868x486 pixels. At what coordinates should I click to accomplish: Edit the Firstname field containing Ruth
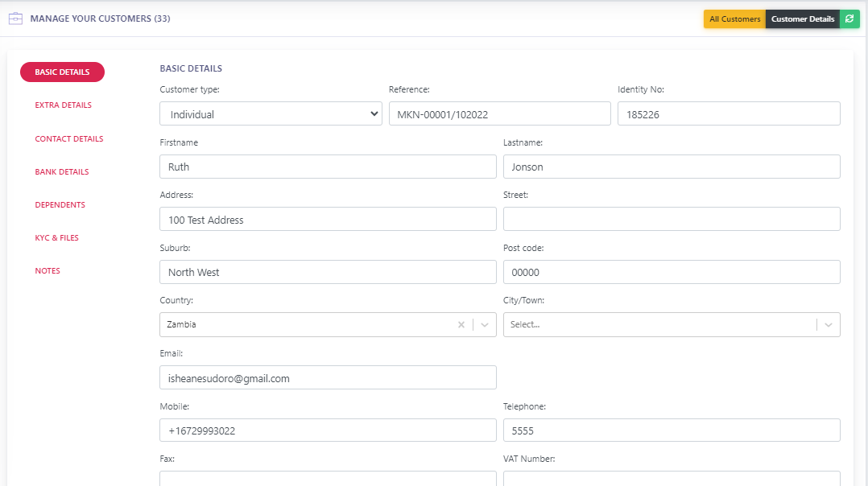[x=328, y=167]
